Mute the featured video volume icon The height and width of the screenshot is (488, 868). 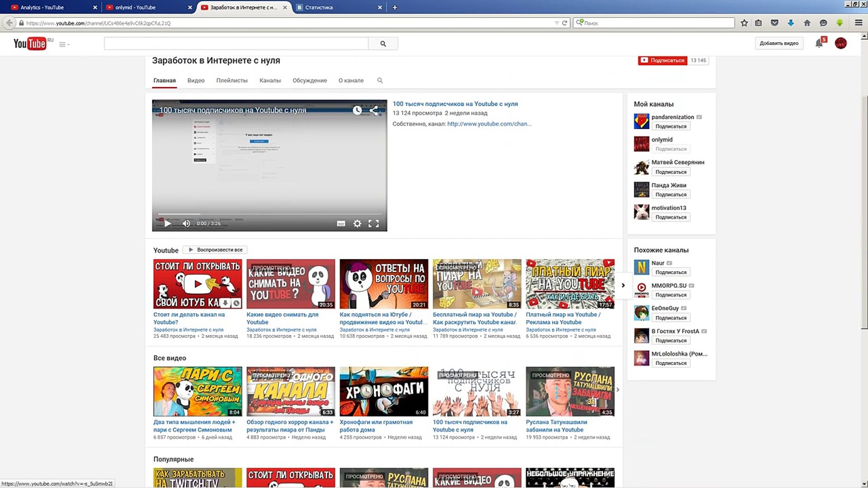[x=186, y=224]
